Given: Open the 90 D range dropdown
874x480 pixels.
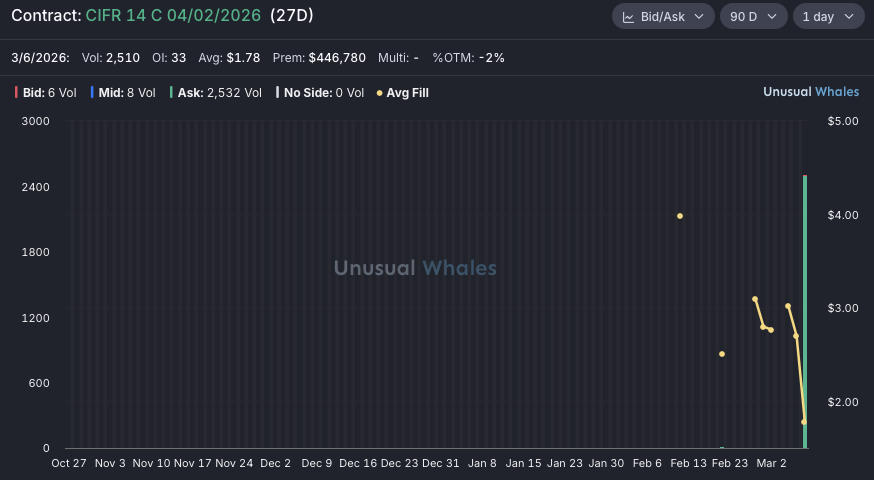Looking at the screenshot, I should coord(753,17).
